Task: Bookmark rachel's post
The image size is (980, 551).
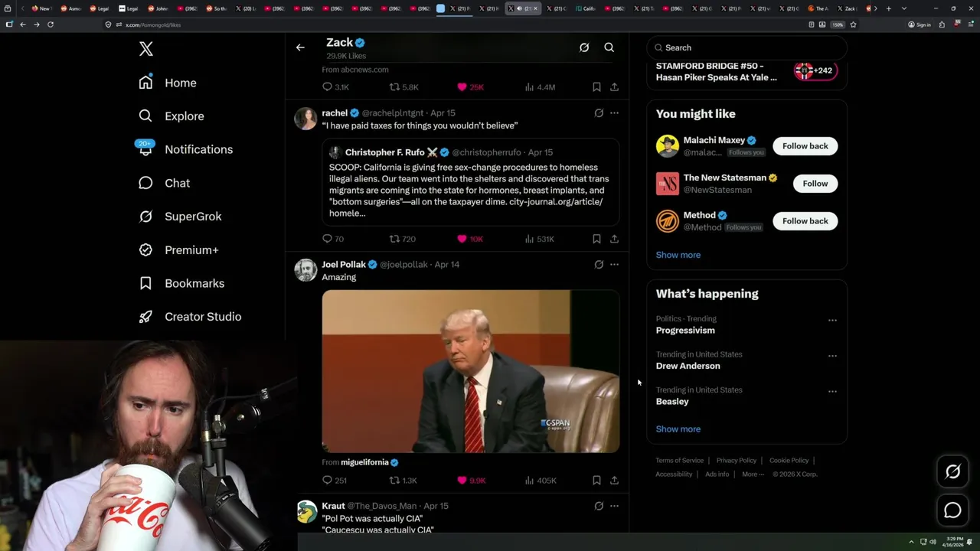Action: (596, 239)
